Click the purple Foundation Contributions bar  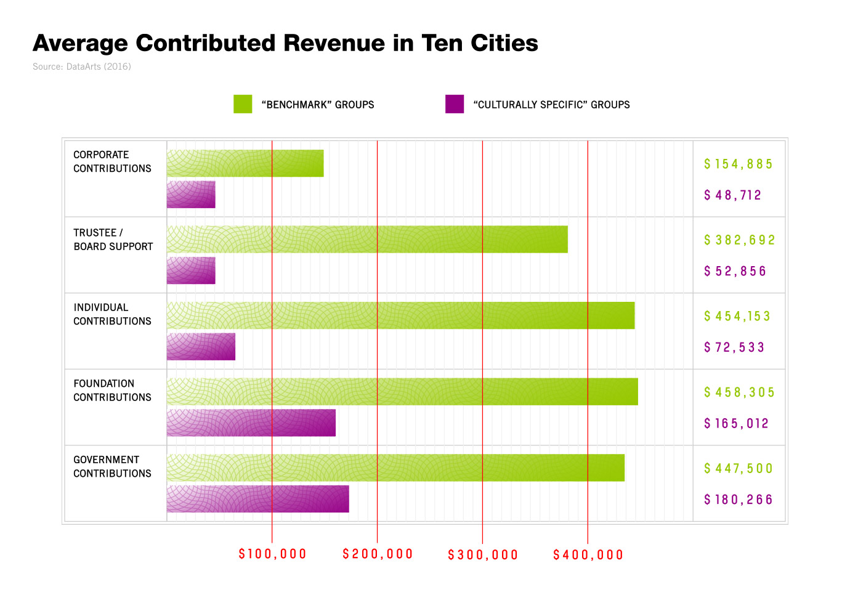251,423
